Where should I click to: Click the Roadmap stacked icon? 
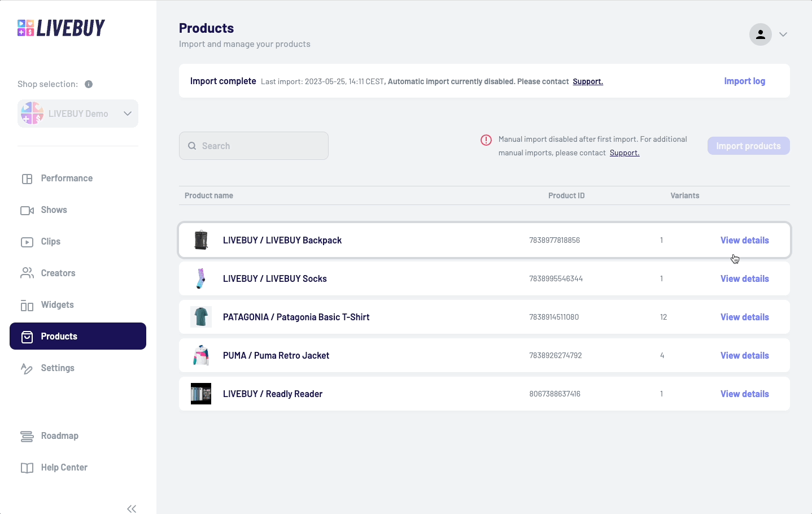coord(27,435)
